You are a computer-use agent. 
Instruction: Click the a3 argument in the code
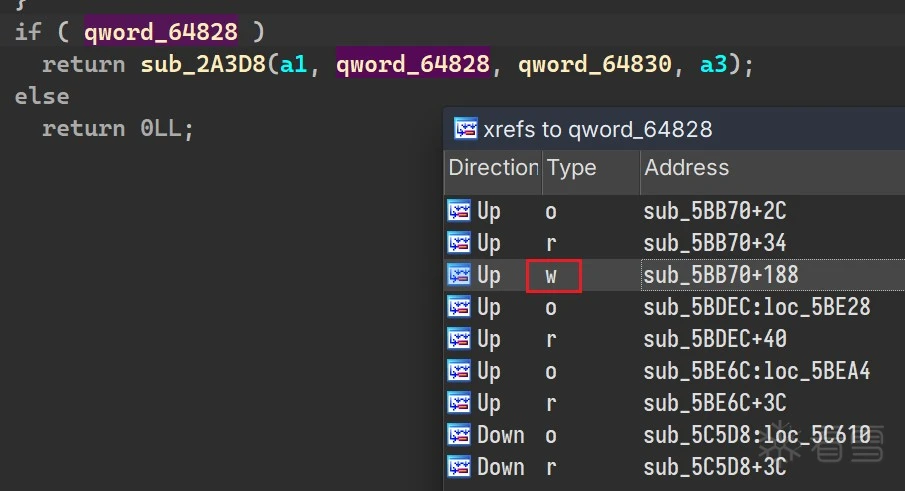(713, 65)
